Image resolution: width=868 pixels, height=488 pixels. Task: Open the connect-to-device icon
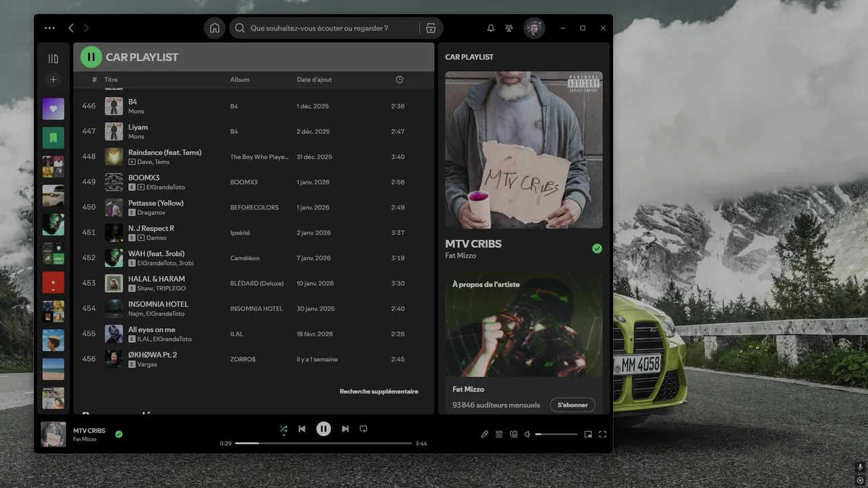pos(513,434)
